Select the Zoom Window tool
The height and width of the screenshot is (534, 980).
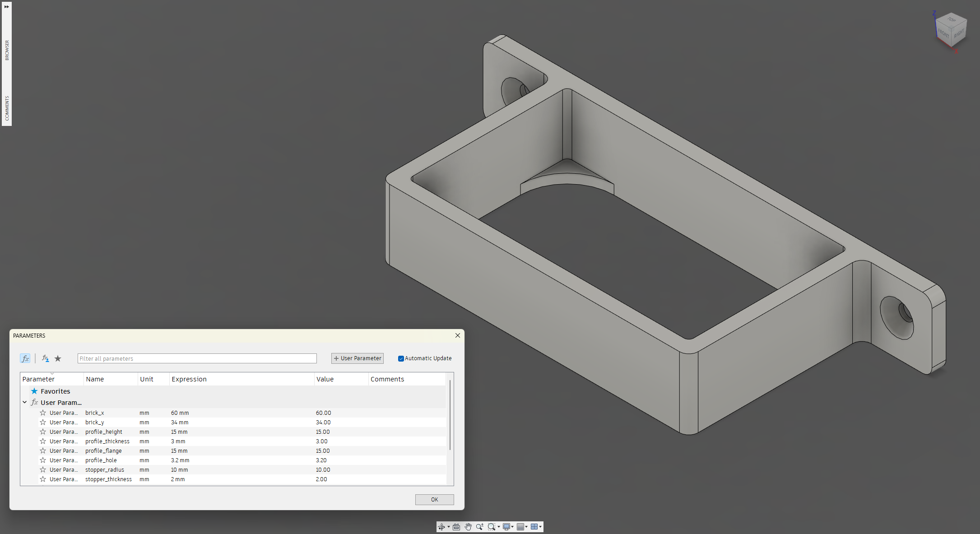492,527
